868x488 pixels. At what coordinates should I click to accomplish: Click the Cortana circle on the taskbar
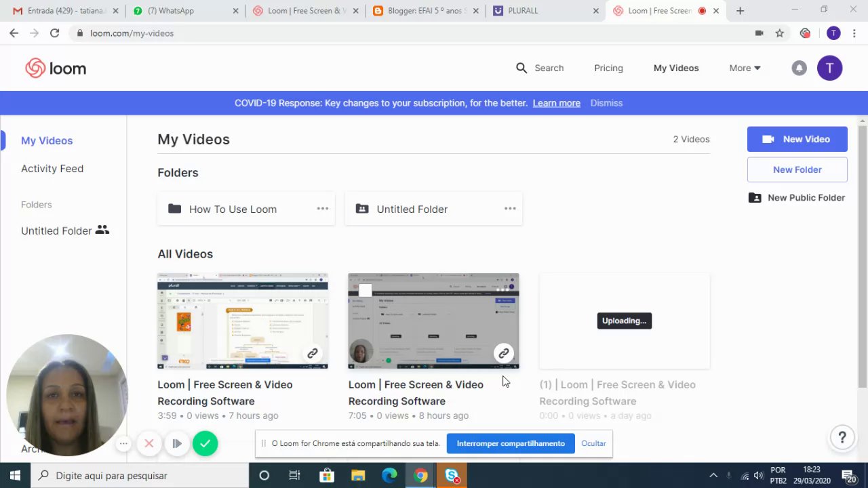coord(264,475)
